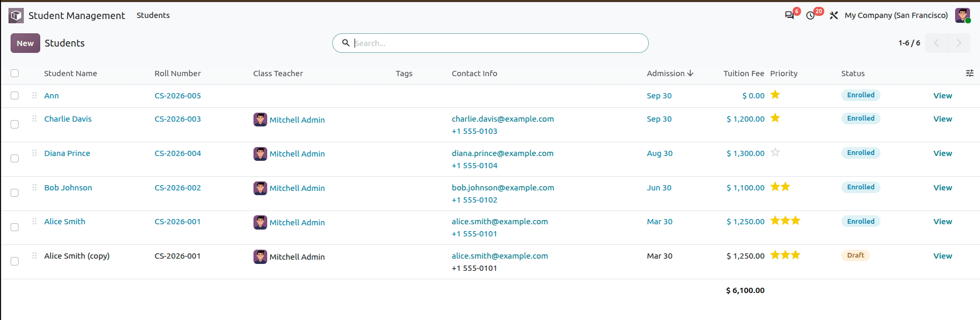This screenshot has height=320, width=980.
Task: Click Diana Prince's empty priority star
Action: [x=775, y=152]
